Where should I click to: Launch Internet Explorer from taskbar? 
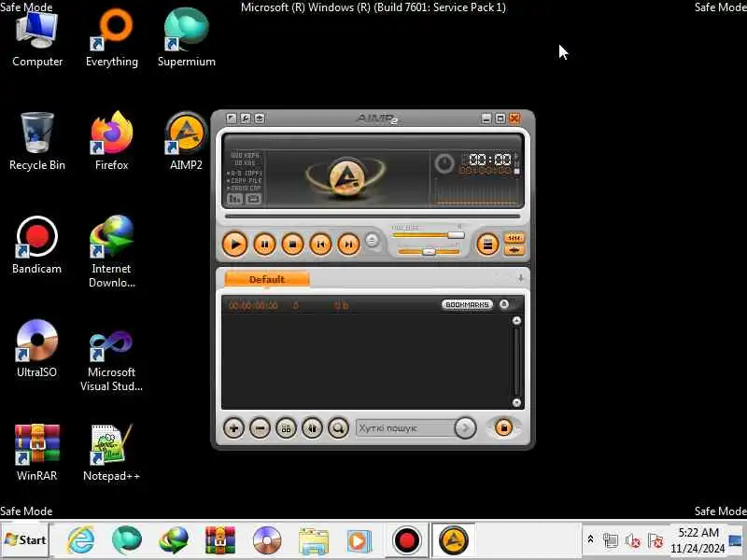click(80, 540)
